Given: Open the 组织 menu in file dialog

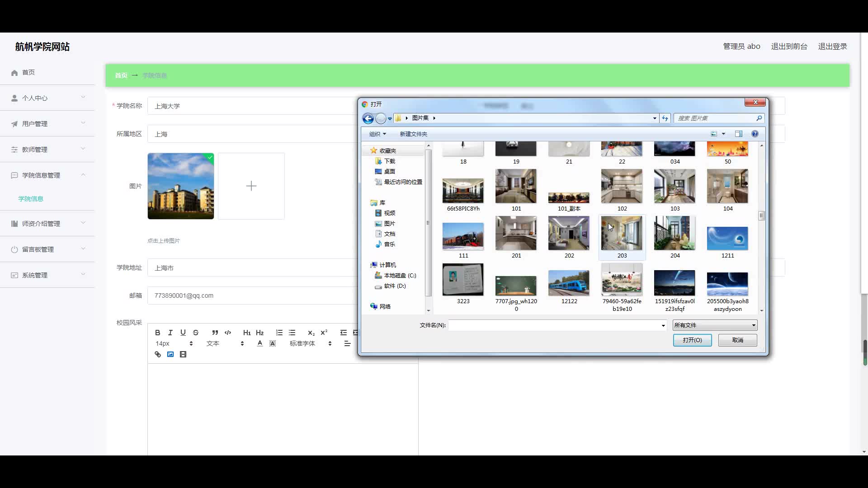Looking at the screenshot, I should point(377,134).
